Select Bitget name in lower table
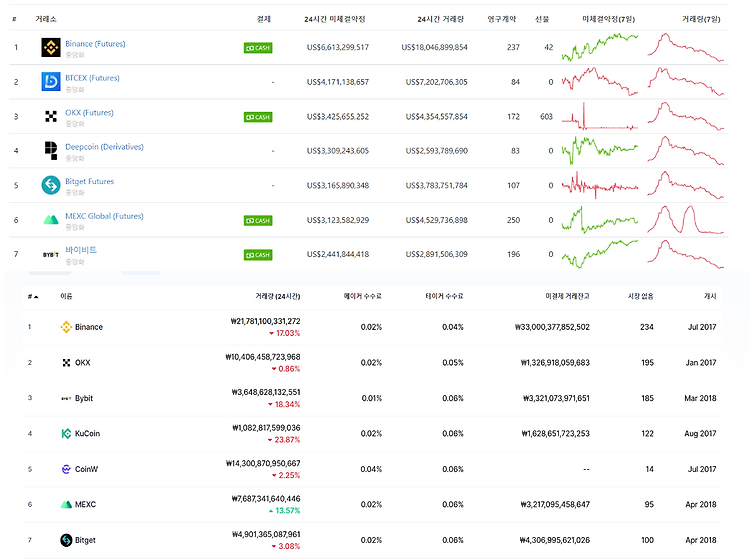Screen dimensions: 750x559 (x=85, y=540)
